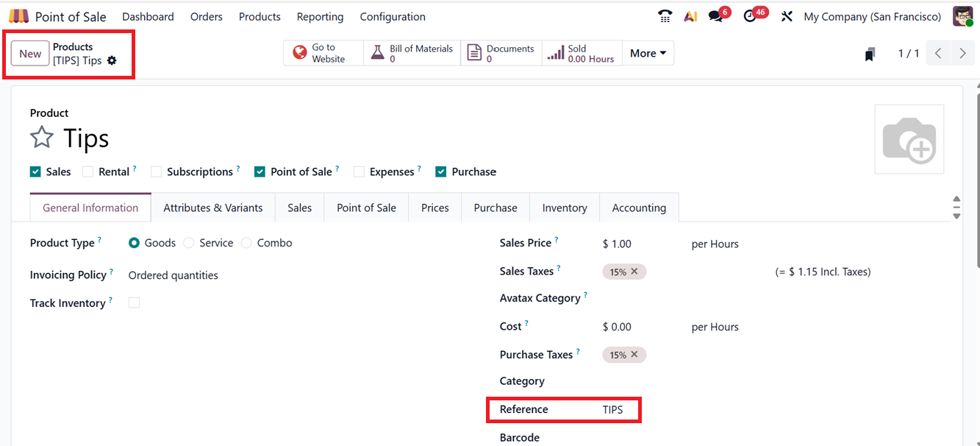Open the Accounting tab
Screen dimensions: 980x446
(638, 208)
